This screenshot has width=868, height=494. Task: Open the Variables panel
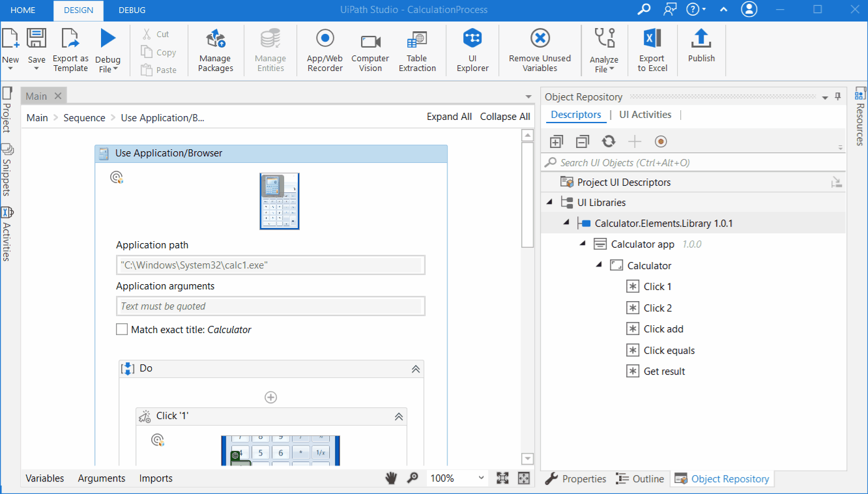[45, 478]
